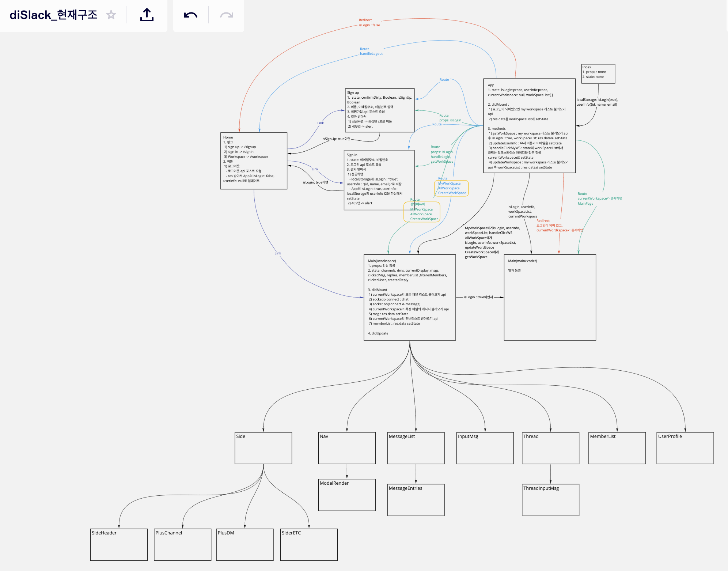
Task: Undo the last action
Action: coord(191,15)
